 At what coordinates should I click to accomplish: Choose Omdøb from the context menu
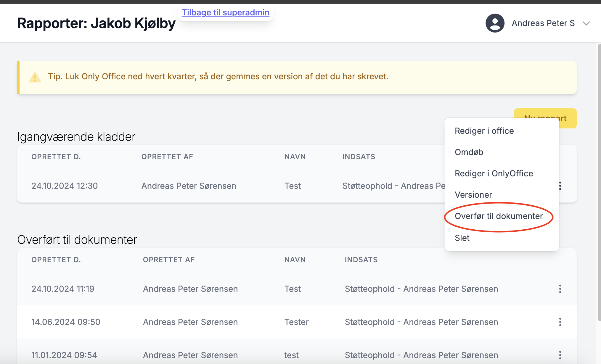469,152
